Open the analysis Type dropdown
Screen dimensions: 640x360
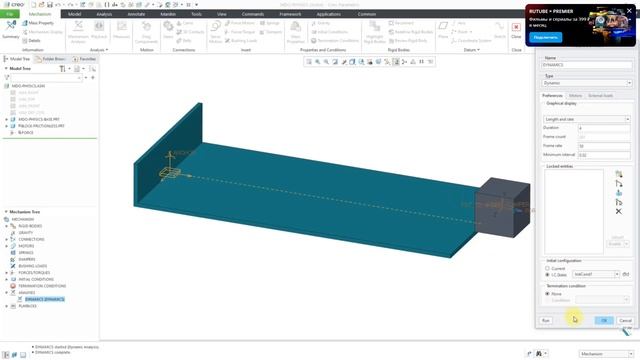pos(587,83)
